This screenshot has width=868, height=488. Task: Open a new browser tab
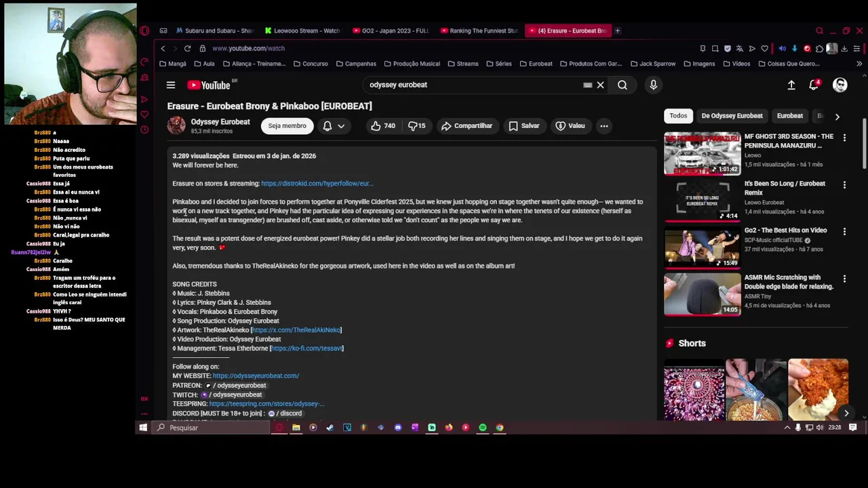[617, 30]
